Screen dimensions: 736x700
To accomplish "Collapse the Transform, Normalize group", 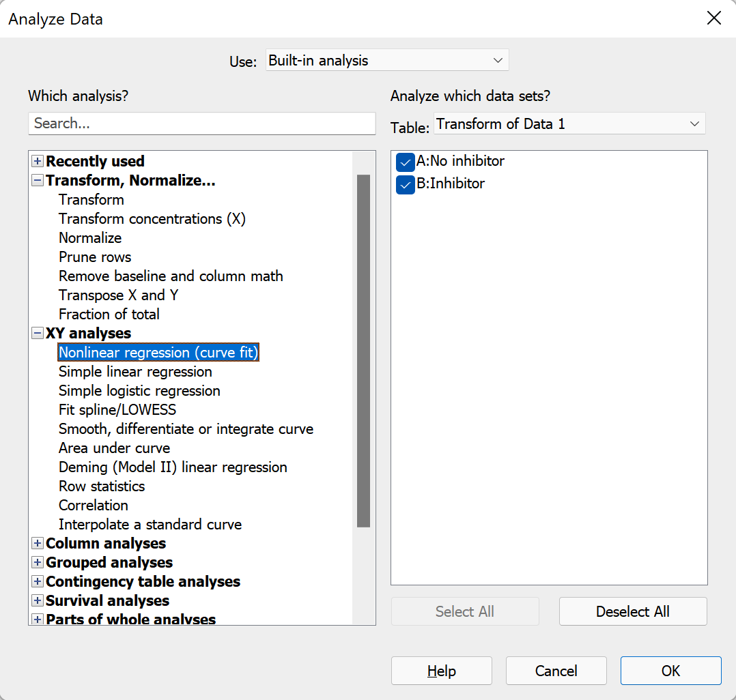I will point(38,180).
